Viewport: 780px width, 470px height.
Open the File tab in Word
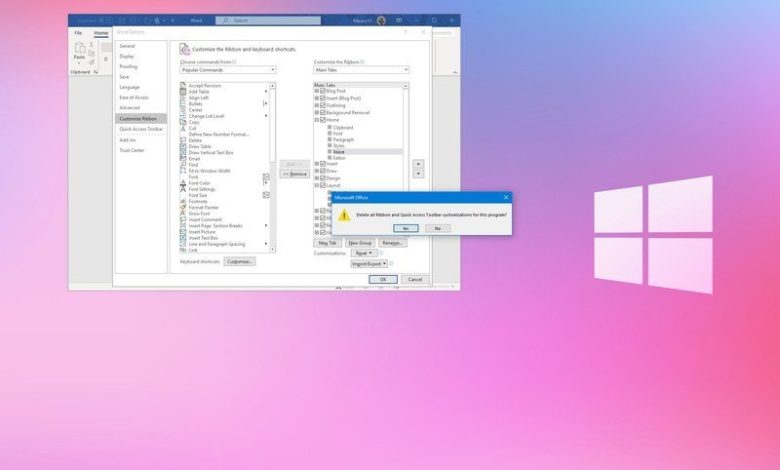point(78,33)
